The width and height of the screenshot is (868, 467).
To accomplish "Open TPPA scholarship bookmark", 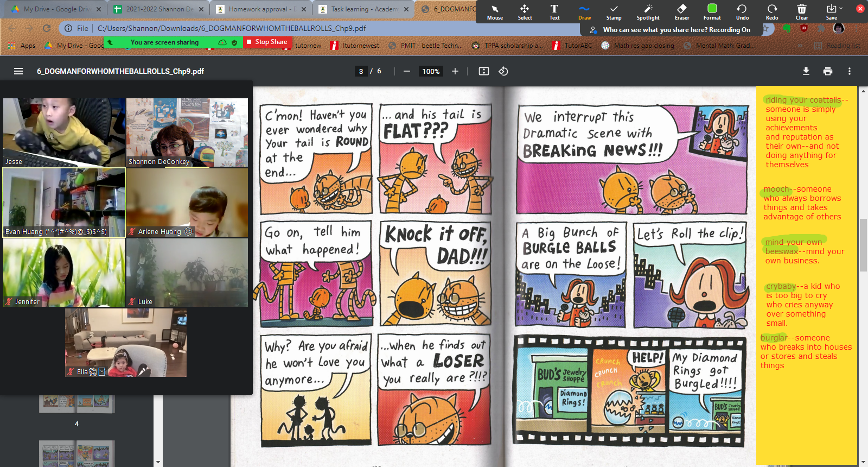I will [x=507, y=46].
